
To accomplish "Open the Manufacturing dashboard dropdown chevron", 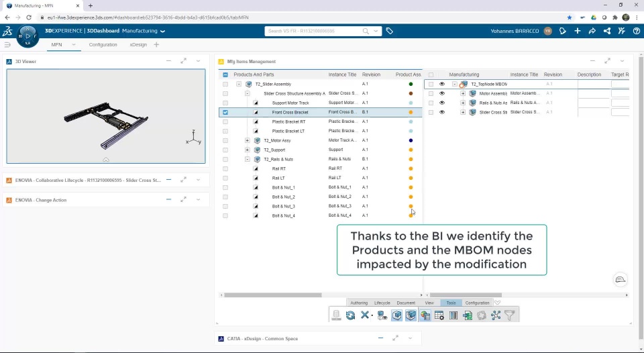I will 162,32.
